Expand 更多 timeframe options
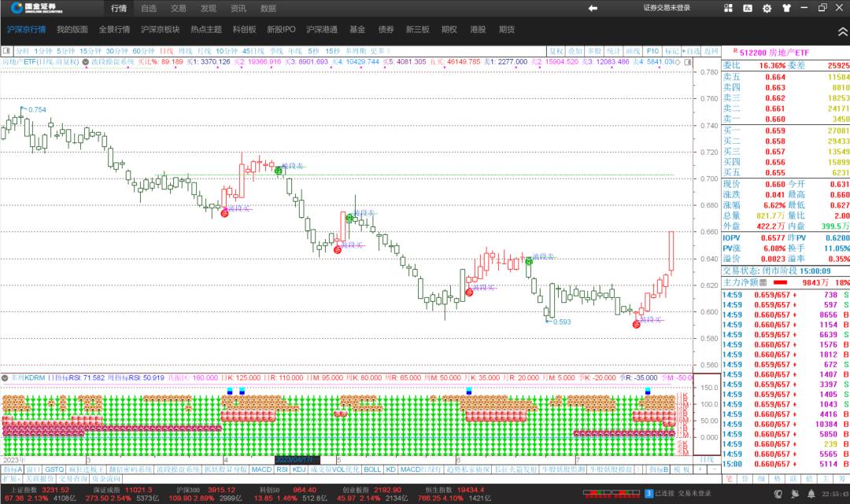Screen dimensions: 850x504 click(381, 50)
